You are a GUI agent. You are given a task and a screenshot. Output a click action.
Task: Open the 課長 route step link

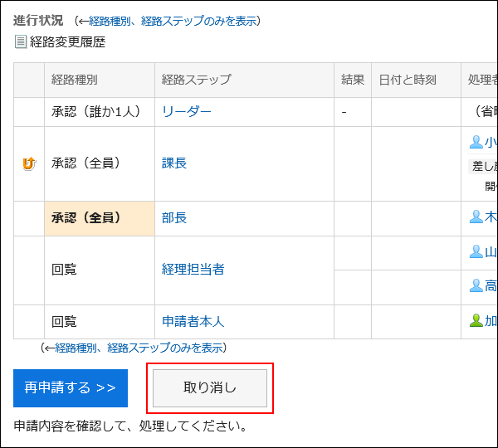174,163
